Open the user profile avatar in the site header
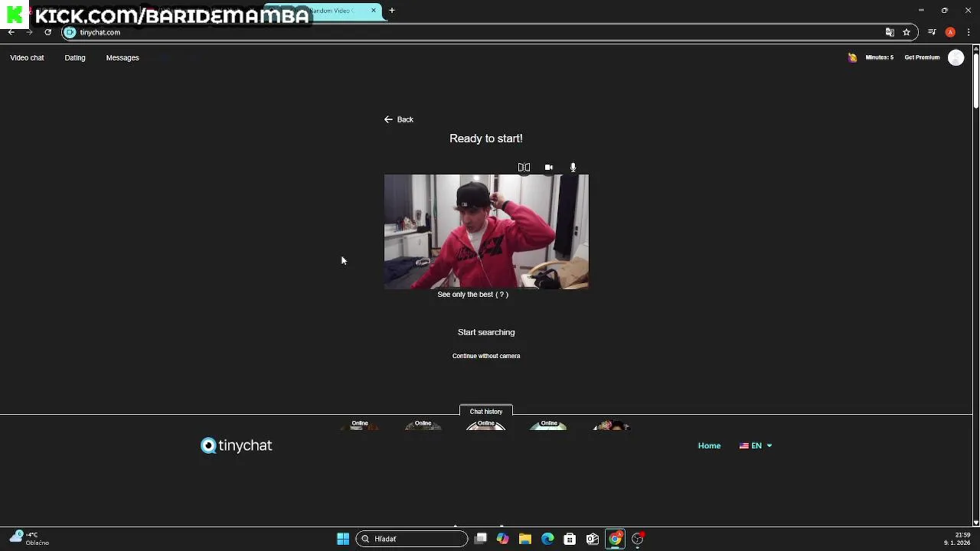This screenshot has height=551, width=980. coord(955,57)
